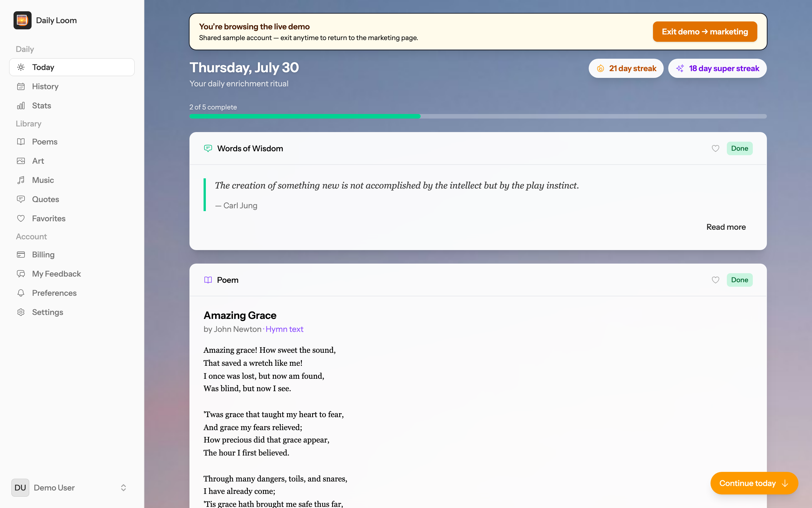Screen dimensions: 812x508
Task: Select Music in the sidebar
Action: coord(72,180)
